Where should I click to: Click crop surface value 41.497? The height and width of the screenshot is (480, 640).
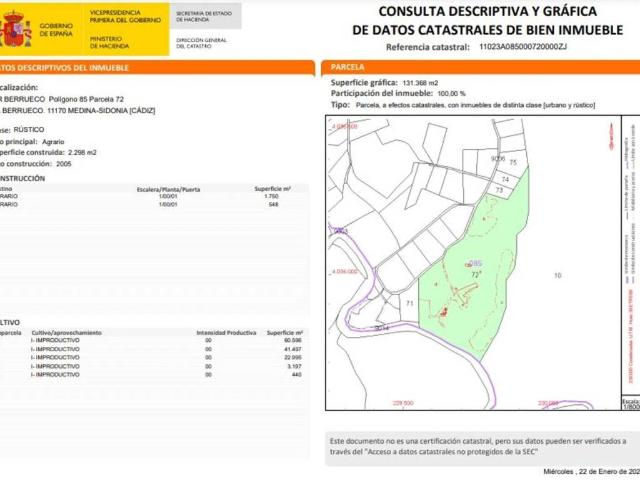(293, 349)
